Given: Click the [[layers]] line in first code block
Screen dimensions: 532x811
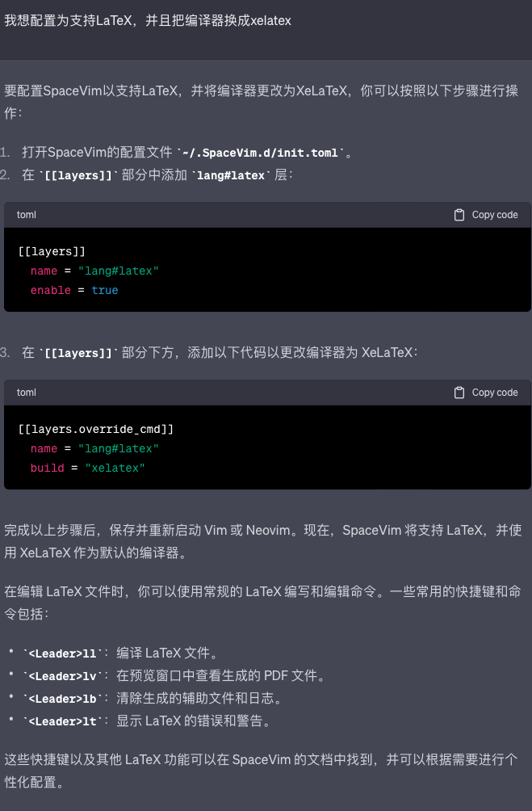Looking at the screenshot, I should point(52,252).
